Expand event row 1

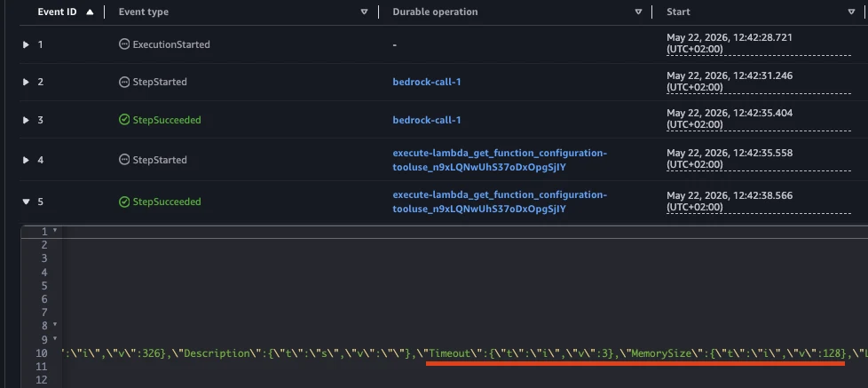(26, 44)
